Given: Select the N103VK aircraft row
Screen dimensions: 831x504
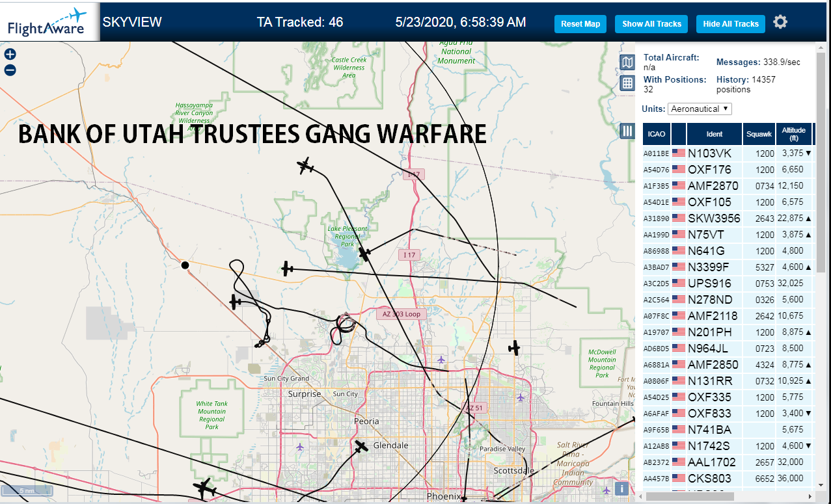Looking at the screenshot, I should click(728, 153).
